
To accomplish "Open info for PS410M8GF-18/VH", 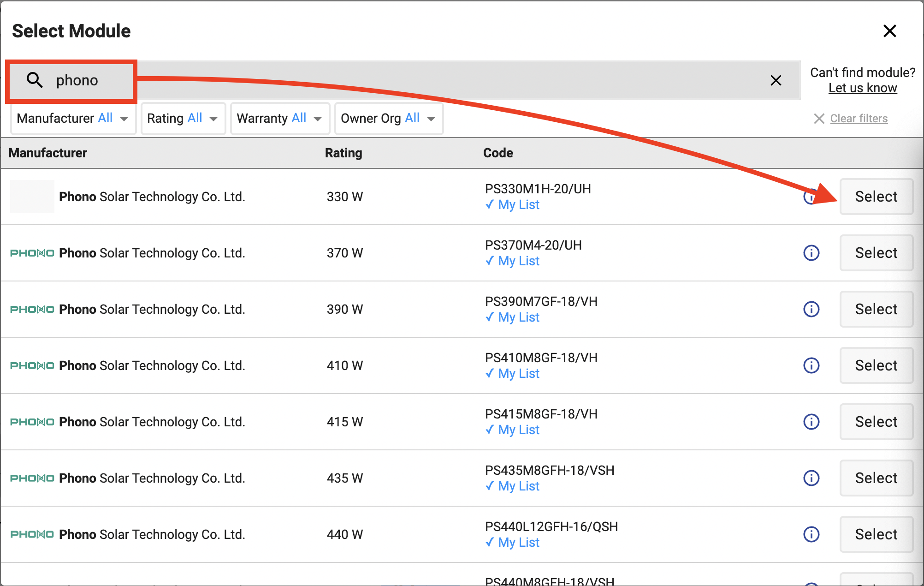I will (811, 365).
